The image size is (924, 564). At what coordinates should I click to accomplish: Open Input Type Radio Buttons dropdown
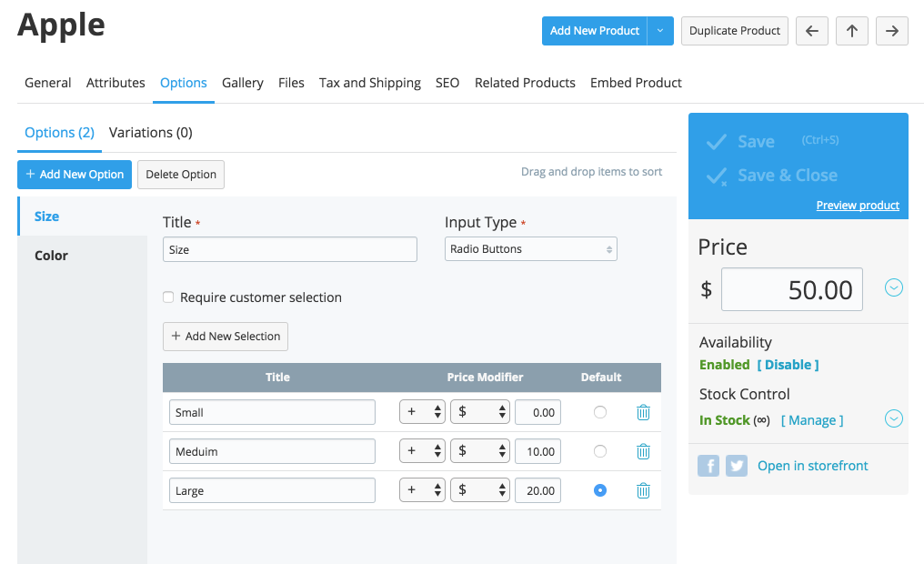pyautogui.click(x=531, y=248)
